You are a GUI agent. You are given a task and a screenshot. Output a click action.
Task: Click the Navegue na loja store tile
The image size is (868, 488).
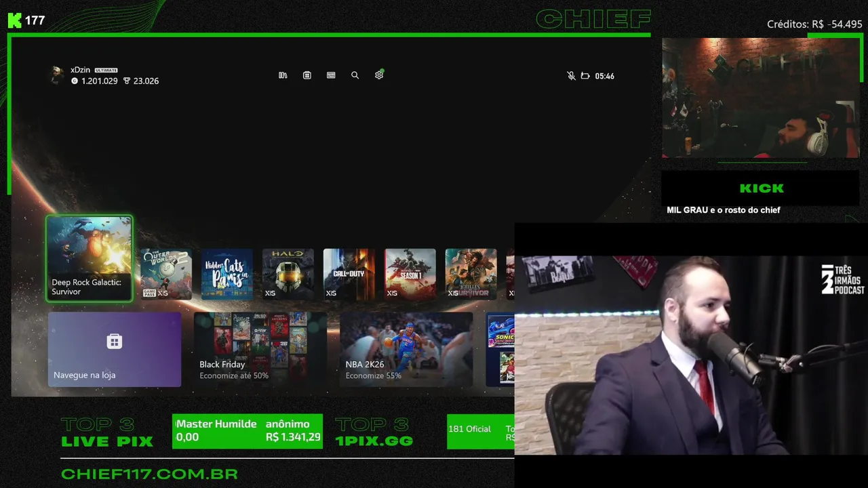click(115, 349)
